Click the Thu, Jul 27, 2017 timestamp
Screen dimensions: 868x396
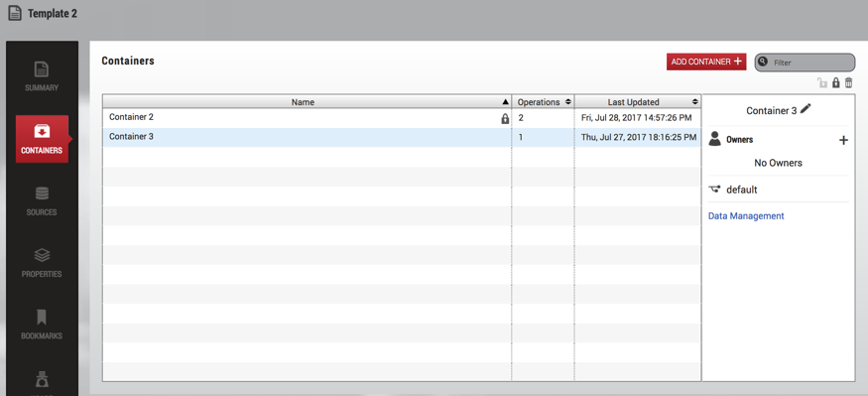638,137
